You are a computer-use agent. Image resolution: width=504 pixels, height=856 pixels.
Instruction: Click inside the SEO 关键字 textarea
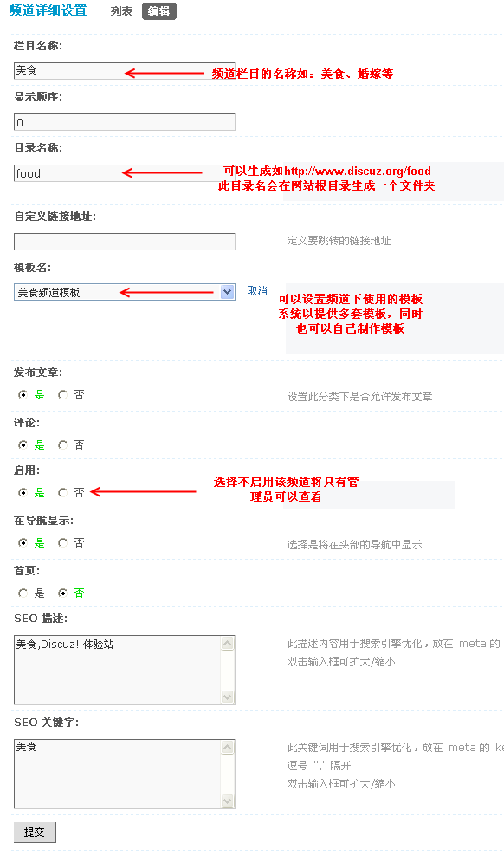118,774
